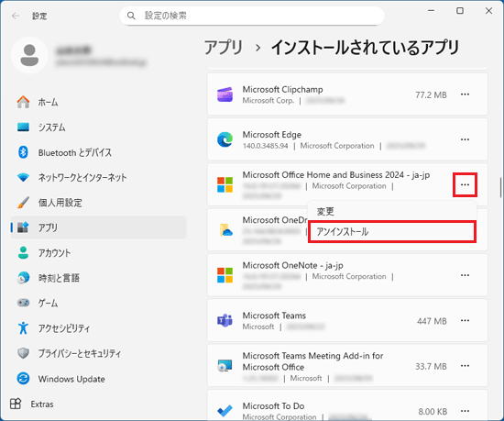Viewport: 504px width, 421px height.
Task: Click the 77.2 MB size value
Action: click(431, 94)
